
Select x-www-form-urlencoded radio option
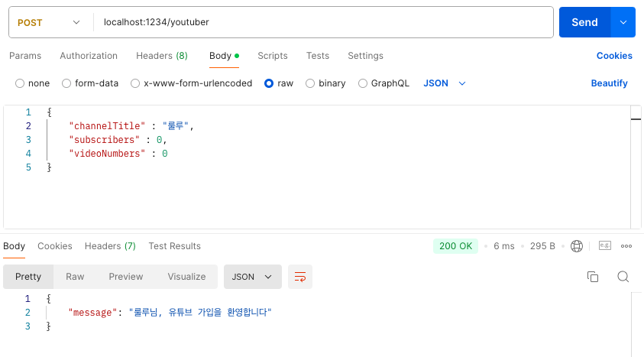(135, 83)
